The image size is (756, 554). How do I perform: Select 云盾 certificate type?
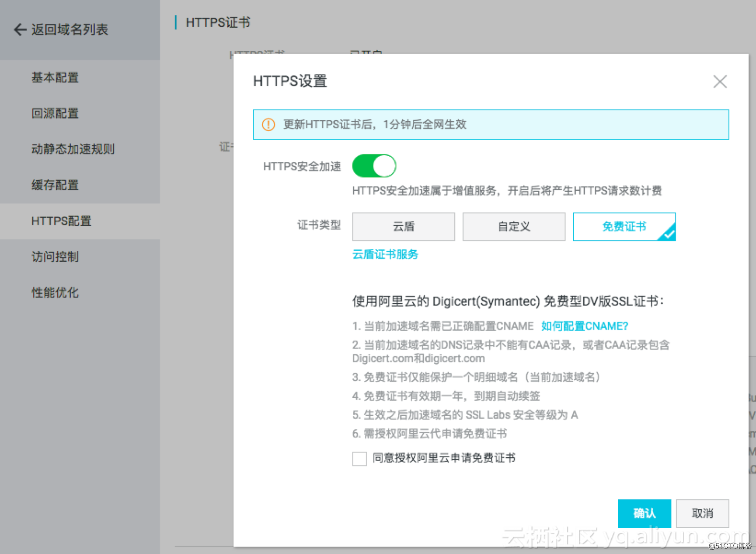pos(403,227)
